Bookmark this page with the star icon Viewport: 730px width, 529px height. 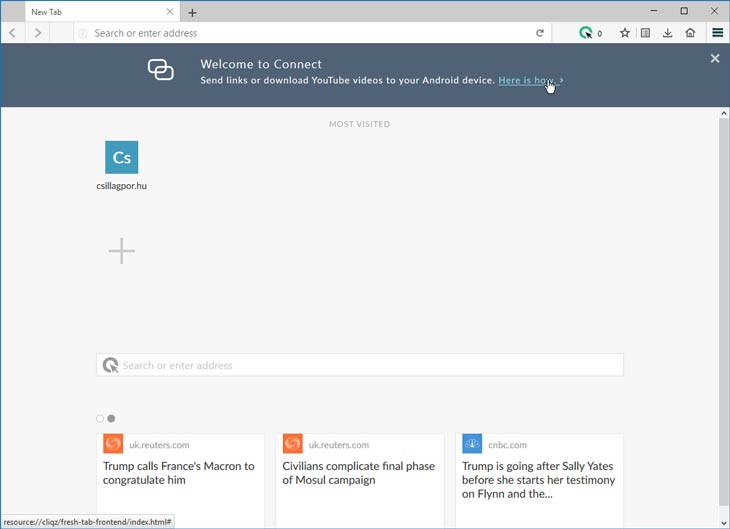tap(624, 33)
